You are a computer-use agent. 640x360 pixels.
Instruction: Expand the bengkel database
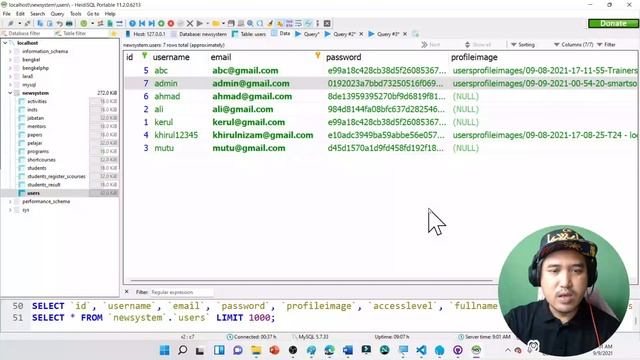point(10,60)
